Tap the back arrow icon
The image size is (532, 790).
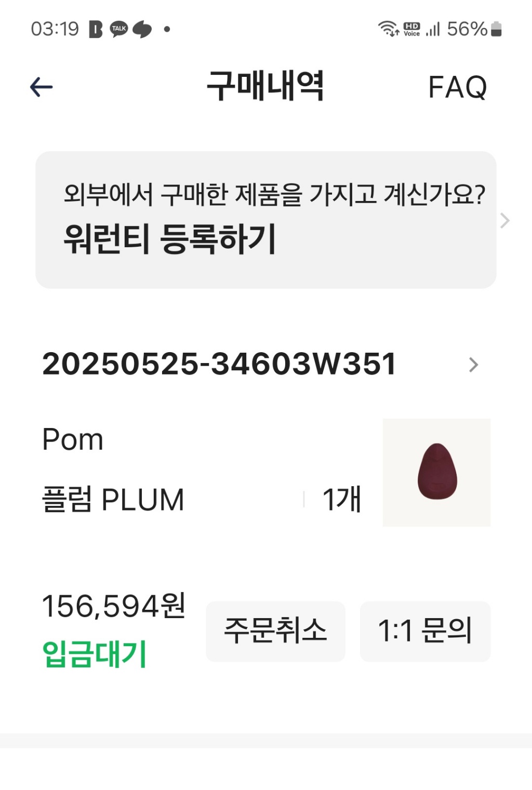coord(42,87)
